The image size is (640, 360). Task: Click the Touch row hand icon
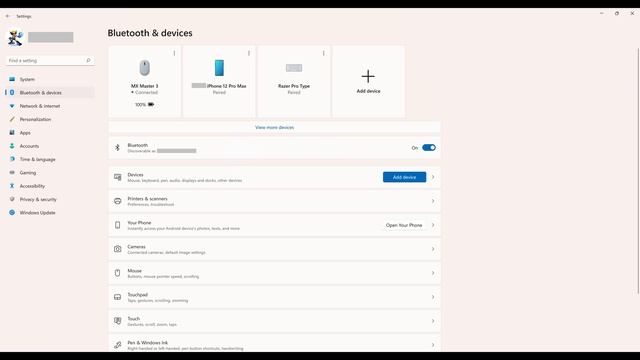(x=118, y=321)
